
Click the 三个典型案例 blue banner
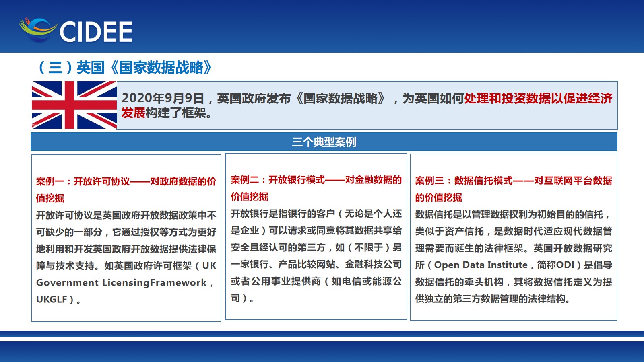[324, 142]
